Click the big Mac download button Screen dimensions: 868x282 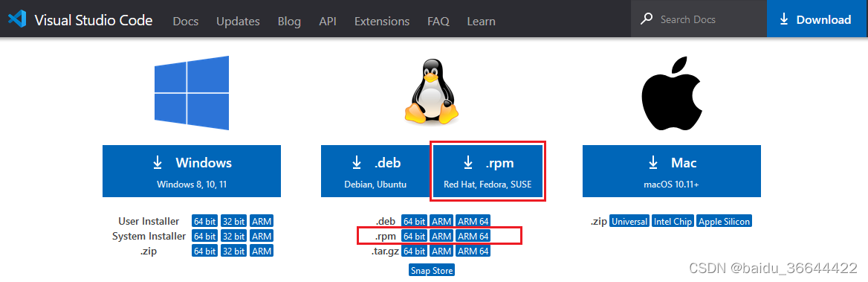tap(672, 170)
